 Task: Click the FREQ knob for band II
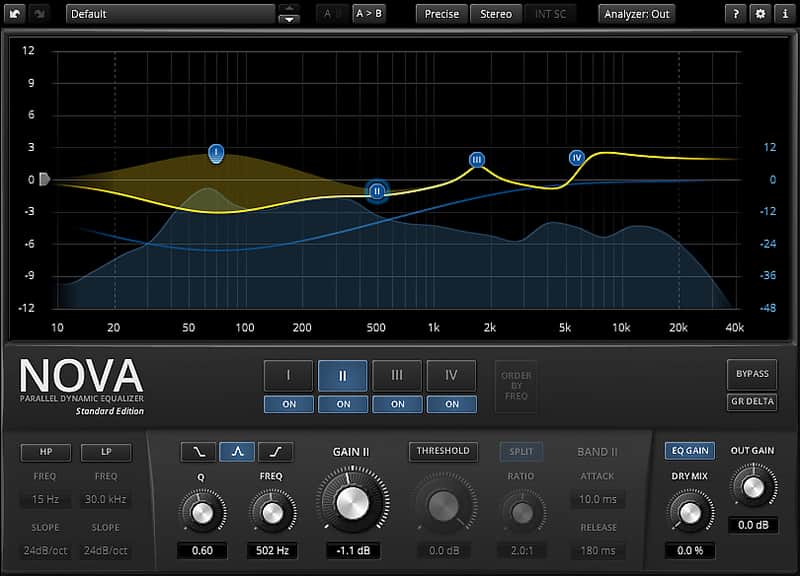(272, 512)
